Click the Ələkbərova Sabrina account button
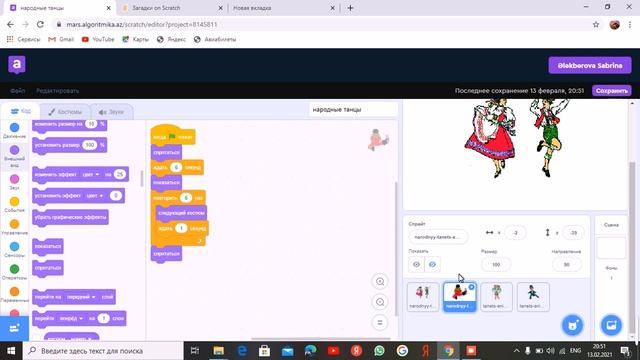 590,65
